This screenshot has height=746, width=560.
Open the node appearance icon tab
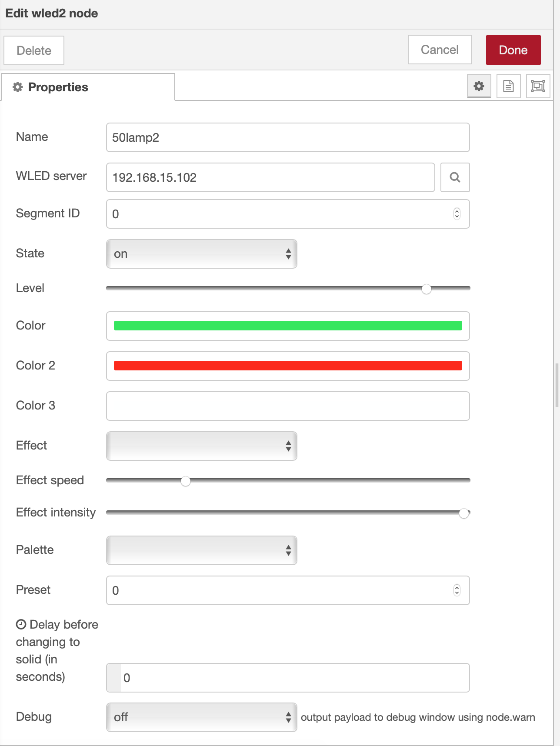point(538,86)
